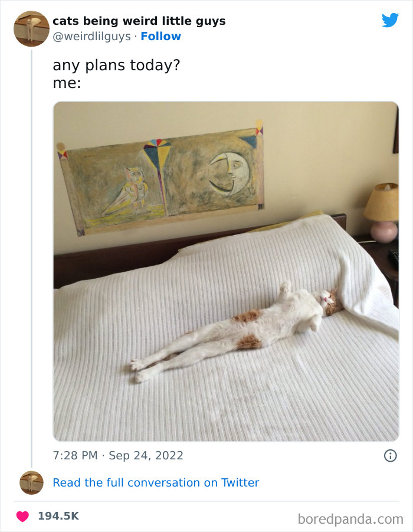Click the tweet text "any plans today?"
The height and width of the screenshot is (532, 413).
pyautogui.click(x=116, y=65)
